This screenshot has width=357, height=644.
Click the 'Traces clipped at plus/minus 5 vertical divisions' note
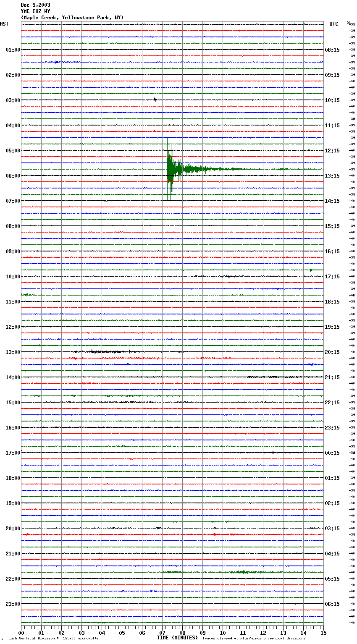pos(254,638)
